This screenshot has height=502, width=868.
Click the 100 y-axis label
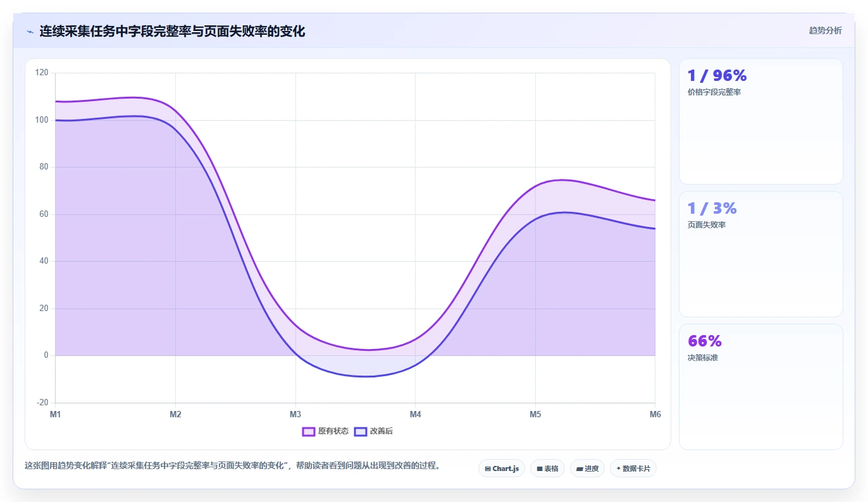click(x=42, y=120)
